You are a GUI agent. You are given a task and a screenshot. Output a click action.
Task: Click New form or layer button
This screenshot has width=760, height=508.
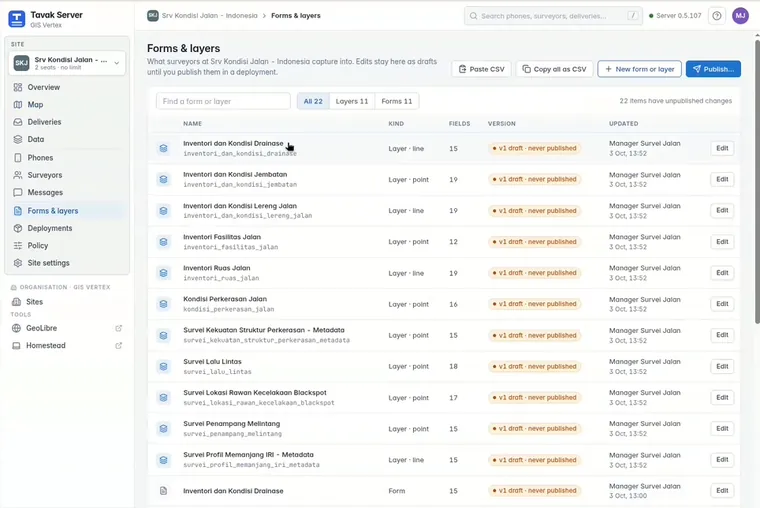coord(639,69)
